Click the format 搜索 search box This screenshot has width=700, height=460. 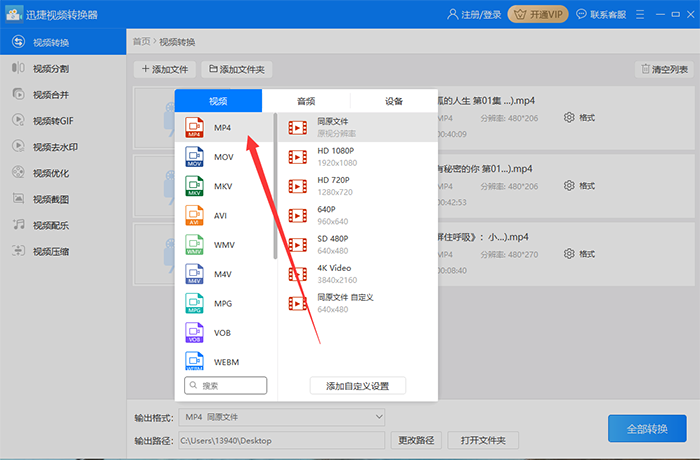click(226, 385)
